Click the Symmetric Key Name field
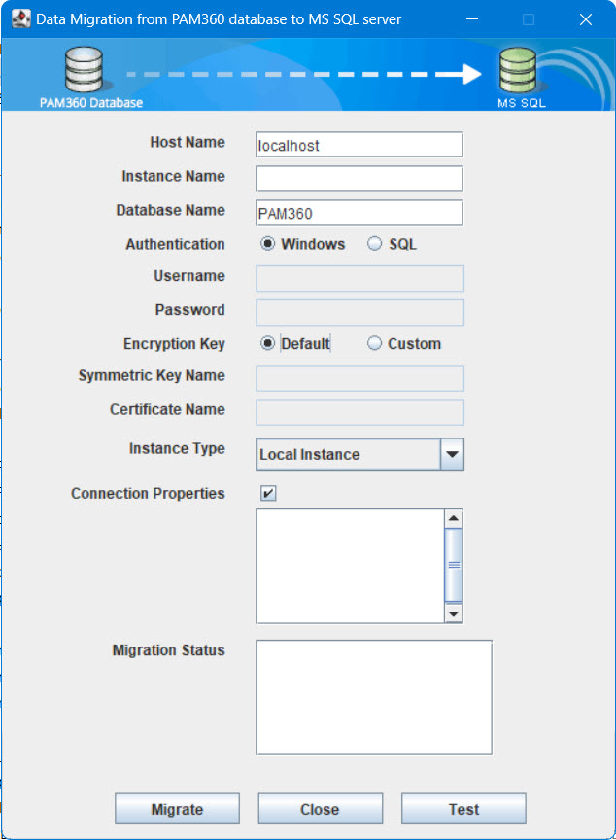This screenshot has height=840, width=616. coord(359,378)
